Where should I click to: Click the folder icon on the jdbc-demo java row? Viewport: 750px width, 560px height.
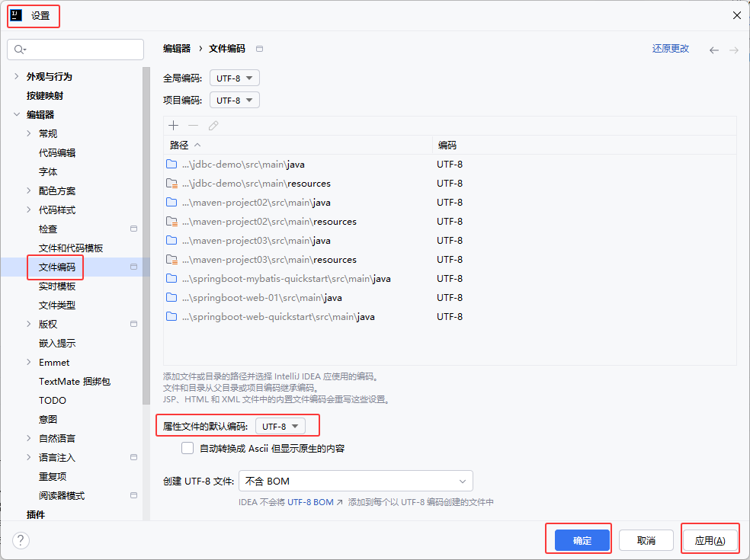pyautogui.click(x=171, y=164)
